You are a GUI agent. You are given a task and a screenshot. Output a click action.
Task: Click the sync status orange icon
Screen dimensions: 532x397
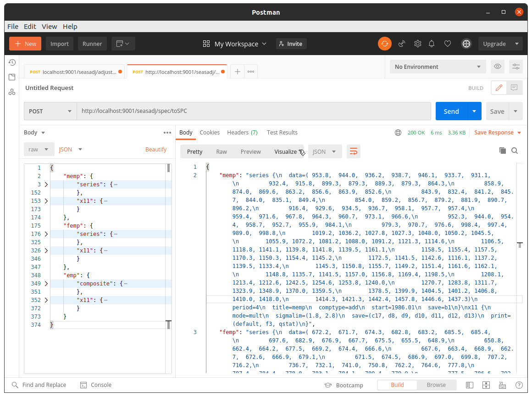pyautogui.click(x=384, y=44)
